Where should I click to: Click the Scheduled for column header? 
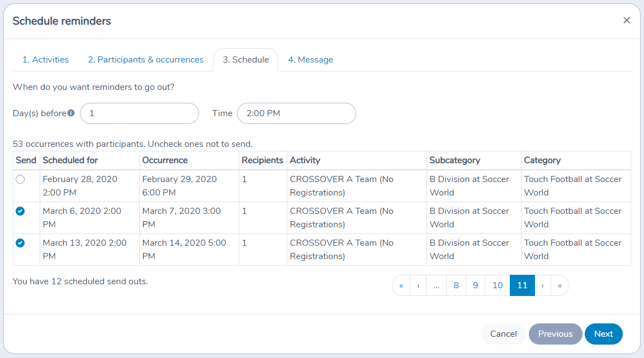pyautogui.click(x=89, y=160)
